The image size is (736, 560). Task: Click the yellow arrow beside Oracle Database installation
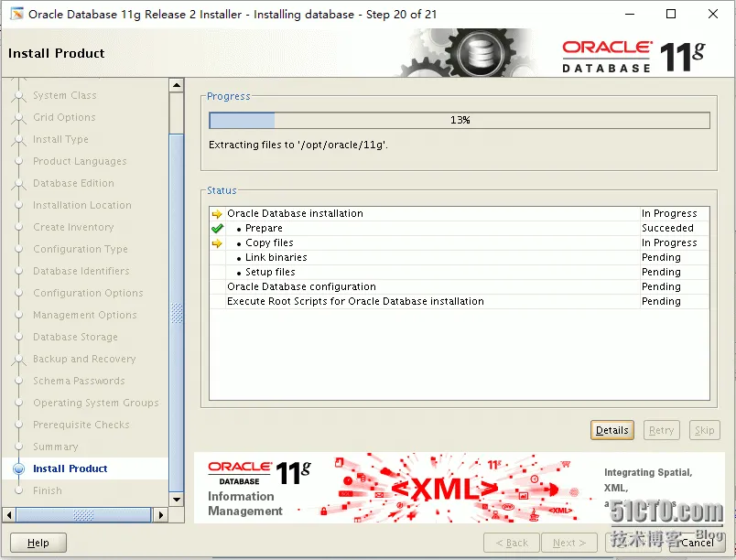pyautogui.click(x=217, y=214)
